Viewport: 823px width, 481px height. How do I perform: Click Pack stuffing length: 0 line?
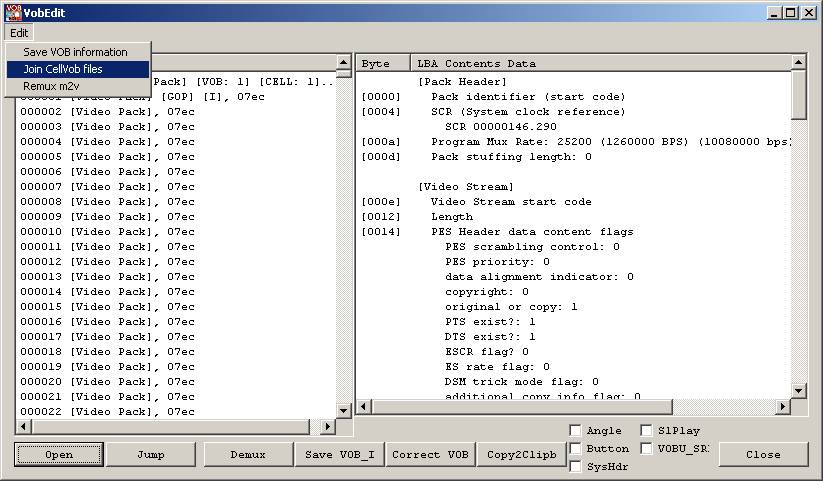pos(511,157)
